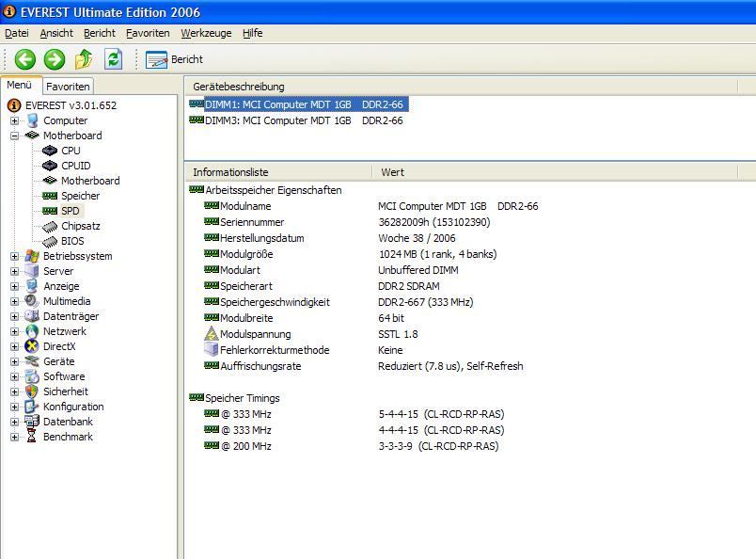756x559 pixels.
Task: Click the Datenträger drive icon
Action: pyautogui.click(x=32, y=316)
